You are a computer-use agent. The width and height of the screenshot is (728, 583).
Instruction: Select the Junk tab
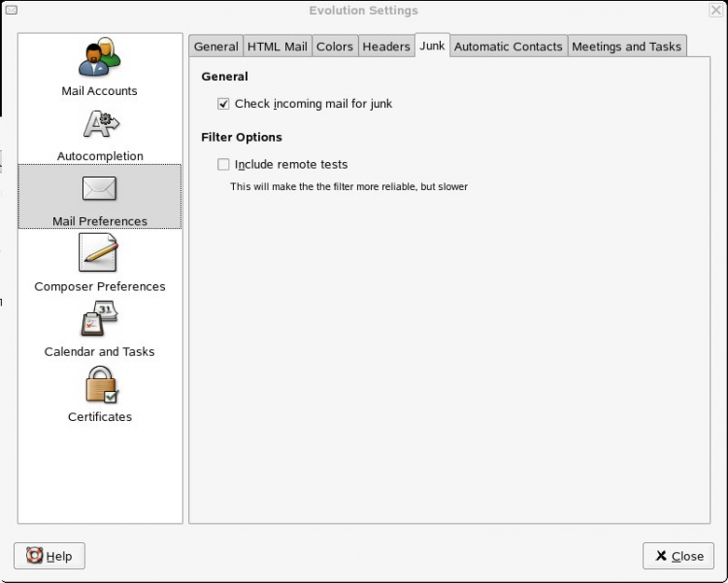pos(432,46)
